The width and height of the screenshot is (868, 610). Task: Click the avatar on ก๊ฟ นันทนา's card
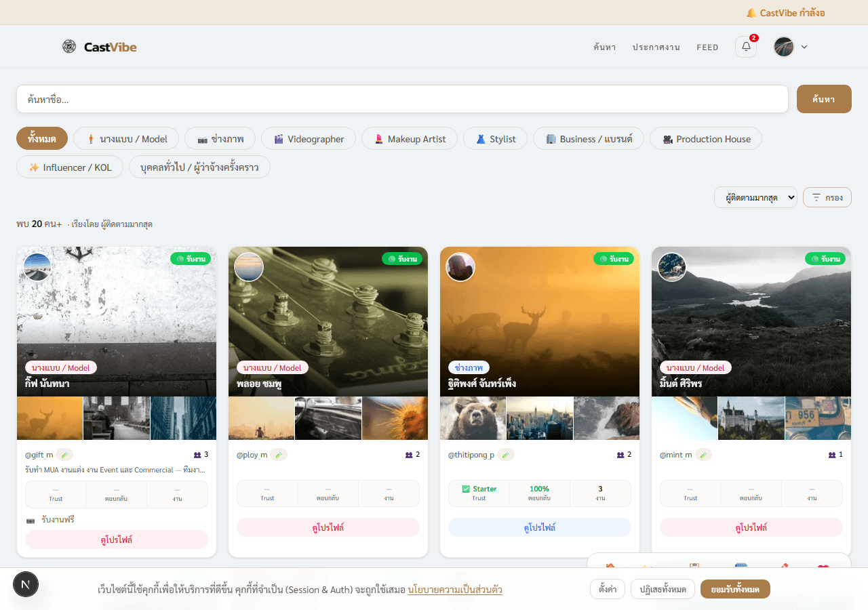point(37,267)
